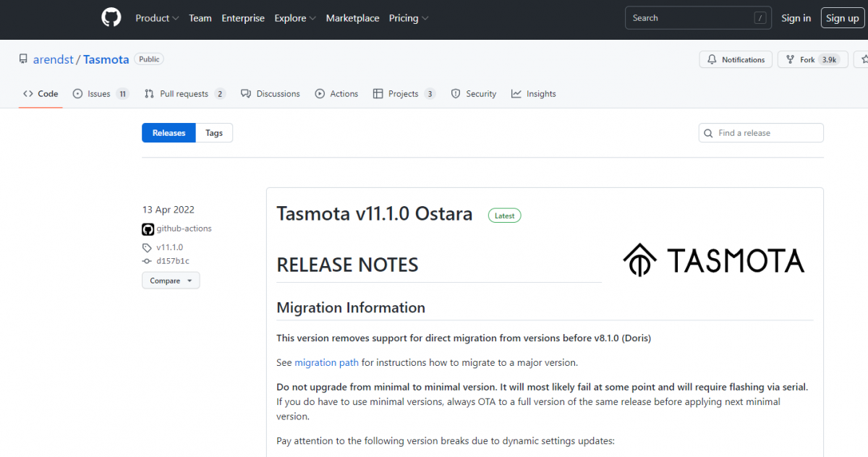Click the slash shortcut icon in Search
The width and height of the screenshot is (868, 457).
tap(760, 18)
